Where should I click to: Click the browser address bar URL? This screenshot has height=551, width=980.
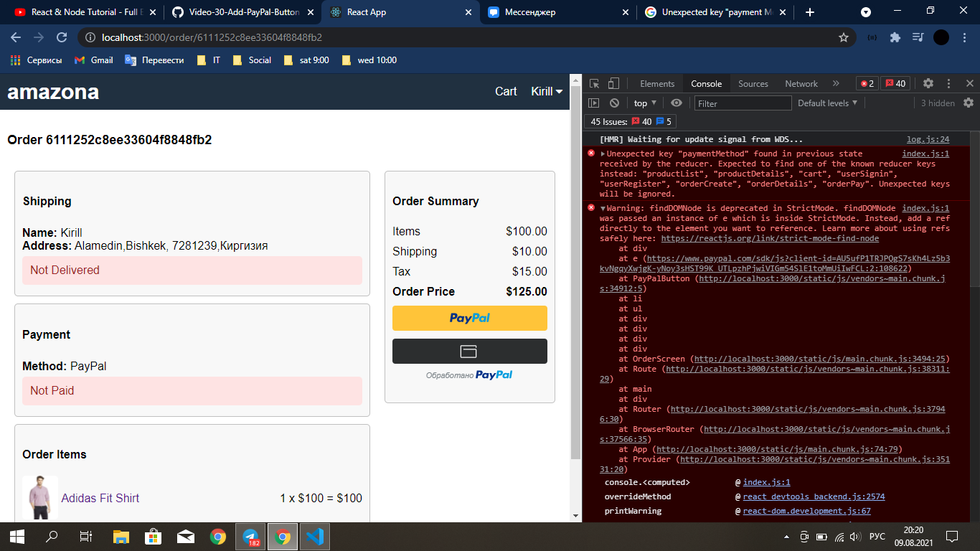[212, 37]
